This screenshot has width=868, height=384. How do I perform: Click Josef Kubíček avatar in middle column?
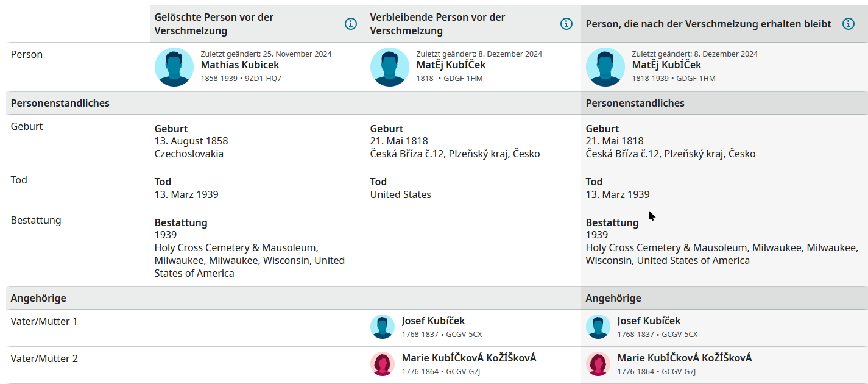(x=383, y=327)
